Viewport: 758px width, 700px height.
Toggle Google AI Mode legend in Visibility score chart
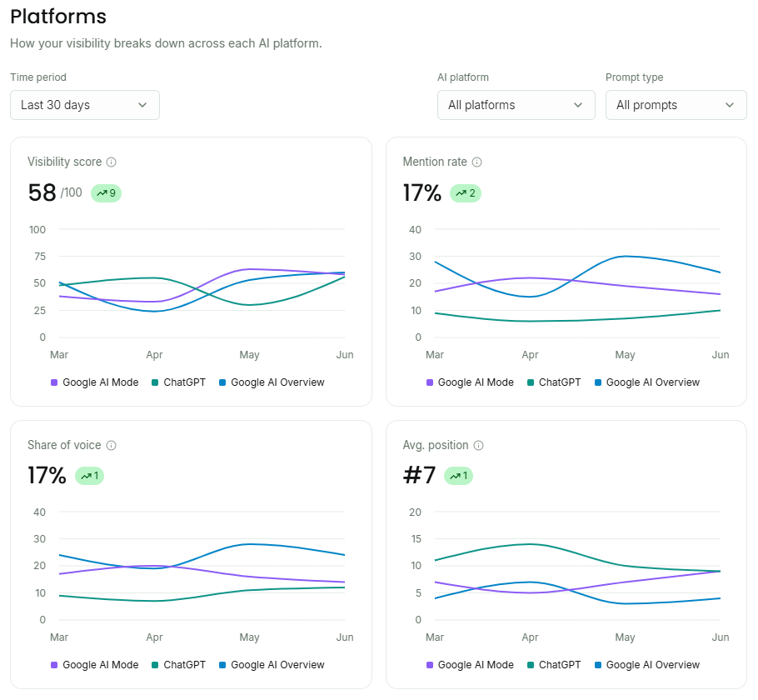pos(95,382)
